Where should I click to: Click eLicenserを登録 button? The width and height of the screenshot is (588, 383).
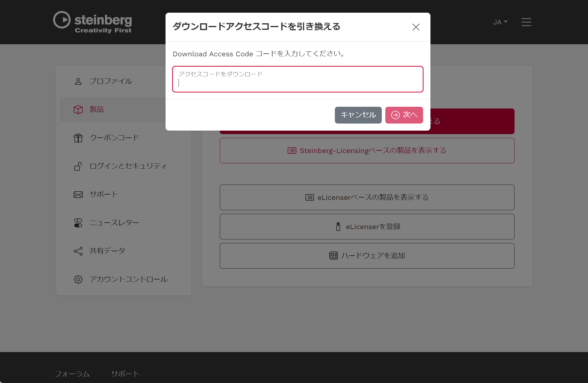pyautogui.click(x=367, y=227)
